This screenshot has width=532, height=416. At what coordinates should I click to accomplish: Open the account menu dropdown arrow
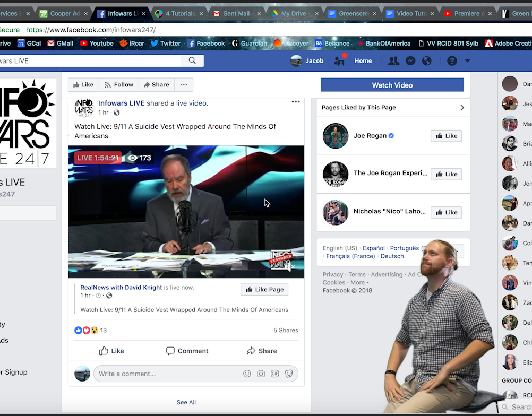tap(468, 61)
